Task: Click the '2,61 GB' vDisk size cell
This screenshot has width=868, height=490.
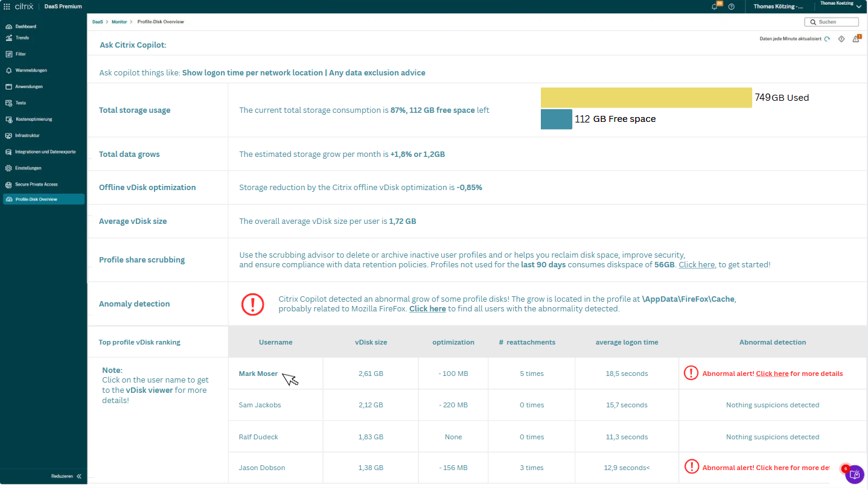Action: point(371,374)
